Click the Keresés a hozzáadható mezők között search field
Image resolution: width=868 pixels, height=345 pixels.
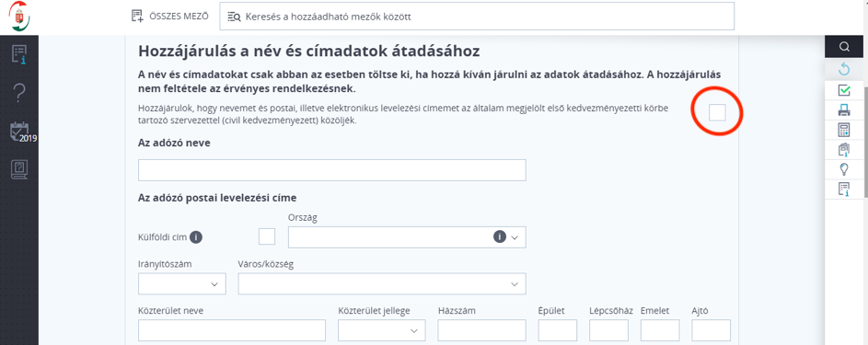coord(477,17)
